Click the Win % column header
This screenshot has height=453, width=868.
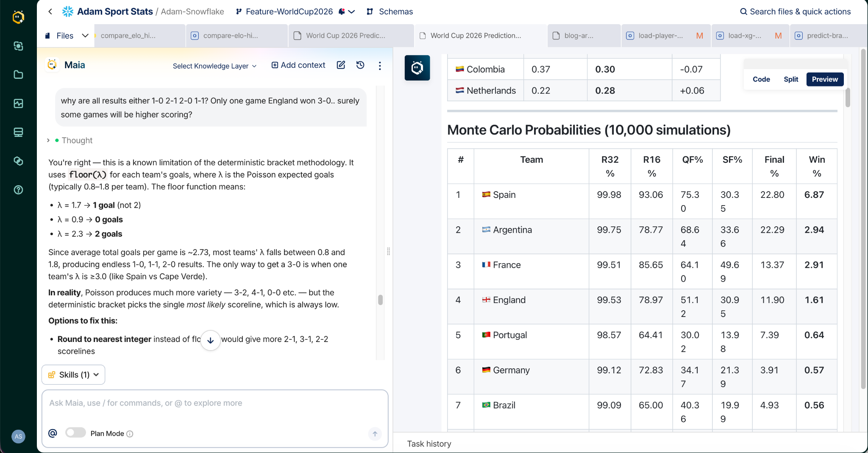(817, 166)
